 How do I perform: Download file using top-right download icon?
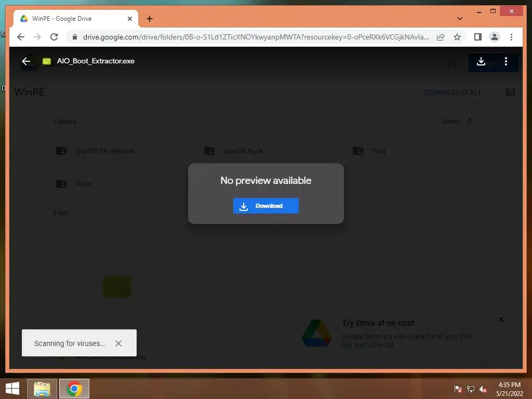pyautogui.click(x=481, y=61)
